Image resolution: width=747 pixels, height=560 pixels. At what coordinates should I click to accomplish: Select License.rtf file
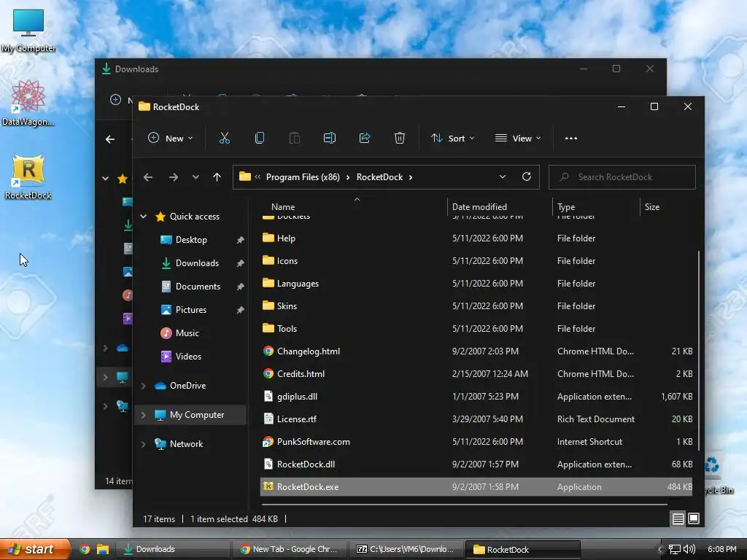pos(476,419)
